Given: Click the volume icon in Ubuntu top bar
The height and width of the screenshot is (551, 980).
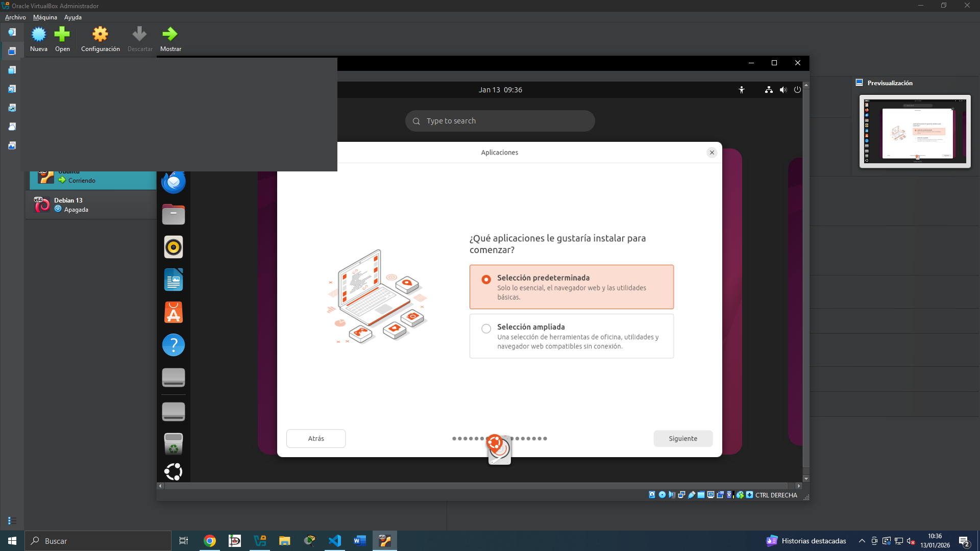Looking at the screenshot, I should 783,90.
